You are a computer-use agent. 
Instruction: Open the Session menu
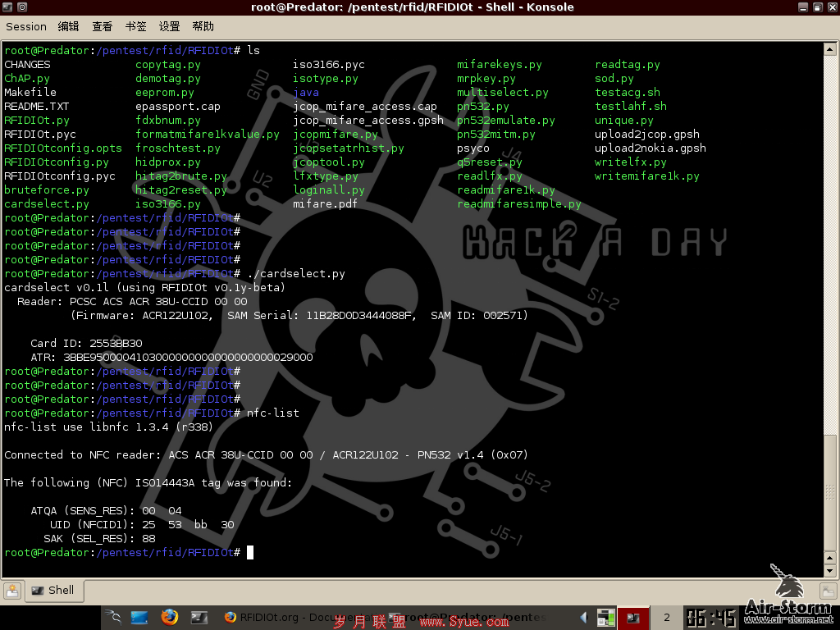[26, 26]
